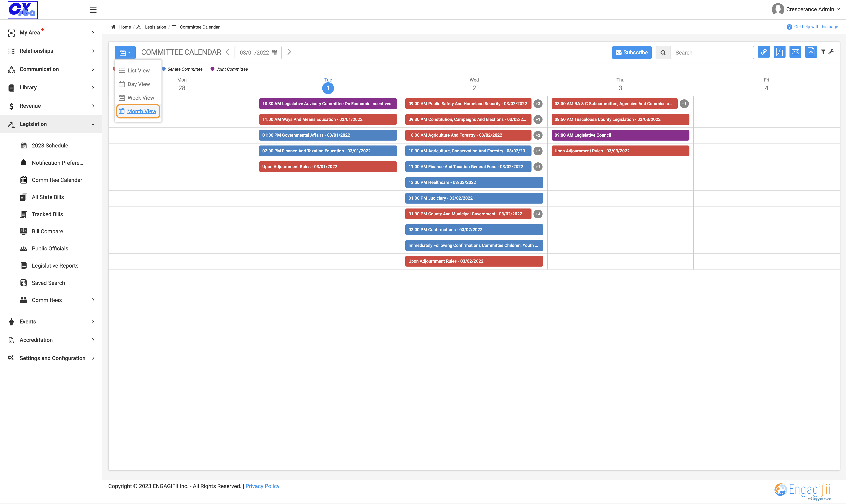Open 2023 Schedule in sidebar
The image size is (846, 504).
tap(50, 145)
